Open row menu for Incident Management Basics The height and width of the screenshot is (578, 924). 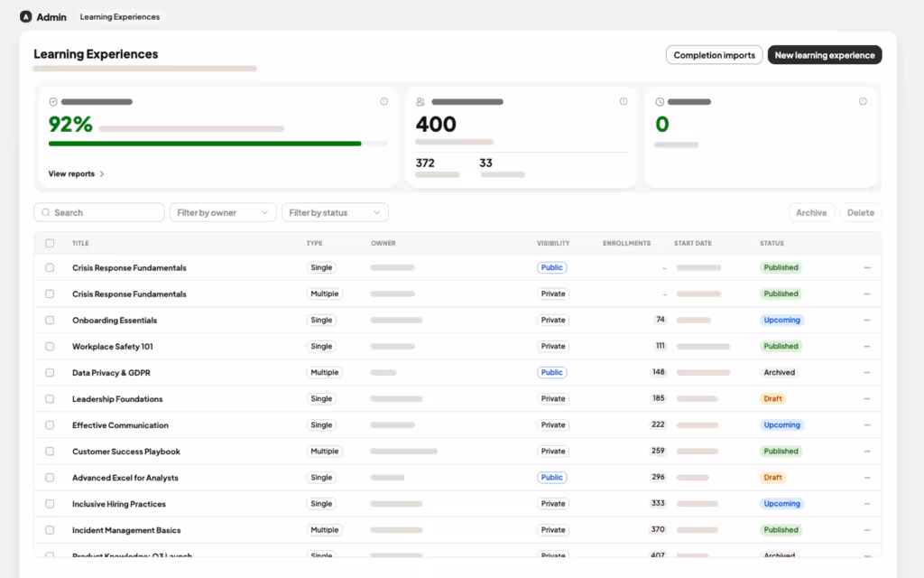point(867,530)
